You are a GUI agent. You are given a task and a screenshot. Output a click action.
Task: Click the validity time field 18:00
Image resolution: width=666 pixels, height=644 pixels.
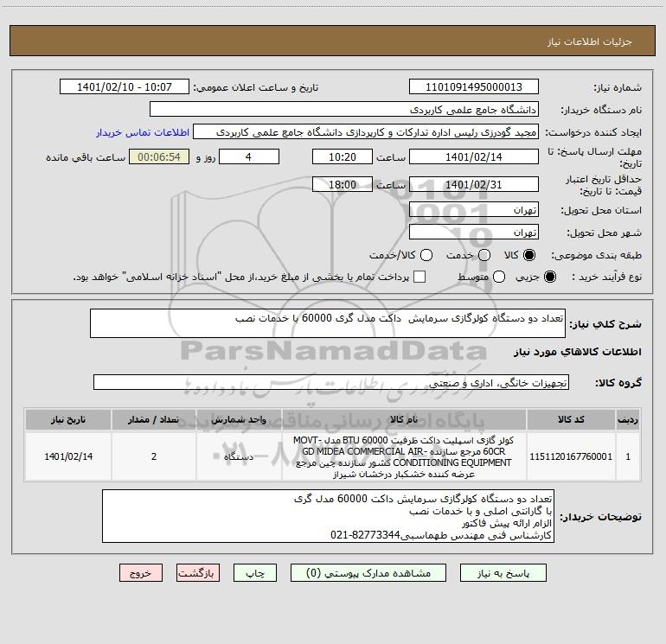point(343,184)
